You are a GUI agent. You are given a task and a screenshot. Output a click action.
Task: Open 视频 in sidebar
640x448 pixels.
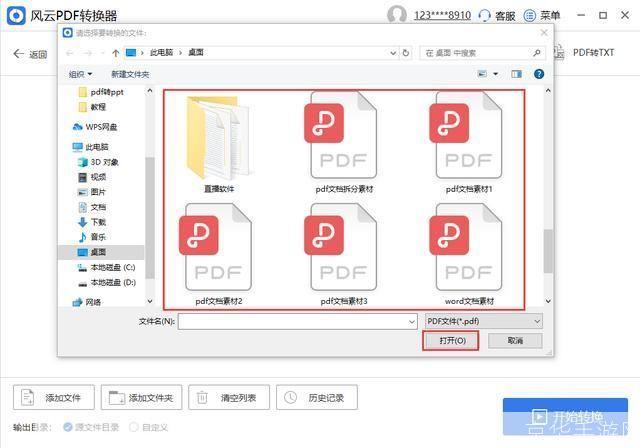click(x=92, y=177)
